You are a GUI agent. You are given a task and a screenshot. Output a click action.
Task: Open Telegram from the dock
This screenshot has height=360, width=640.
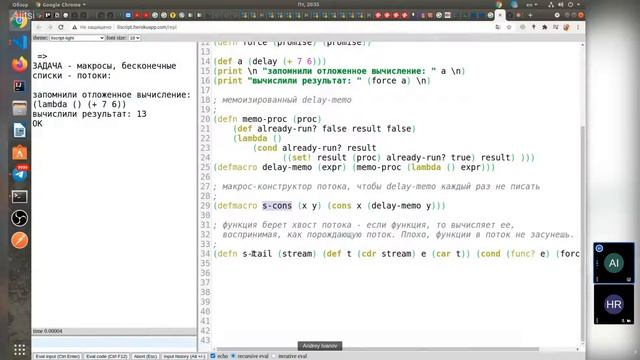point(19,175)
